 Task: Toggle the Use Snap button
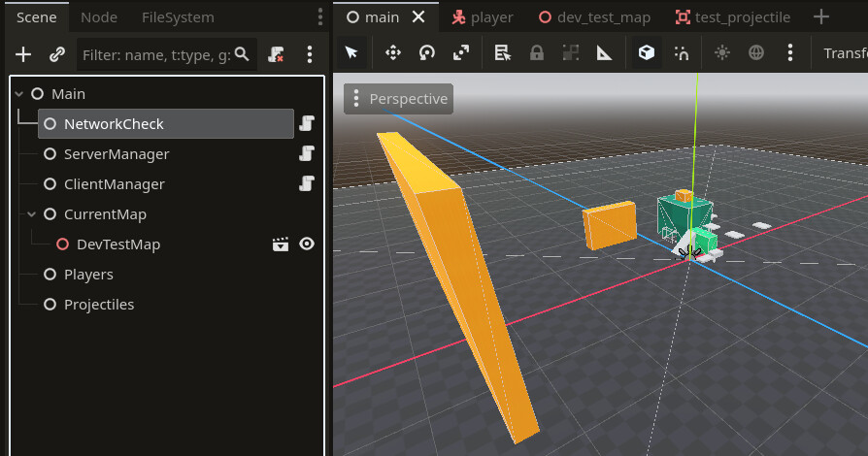point(682,52)
